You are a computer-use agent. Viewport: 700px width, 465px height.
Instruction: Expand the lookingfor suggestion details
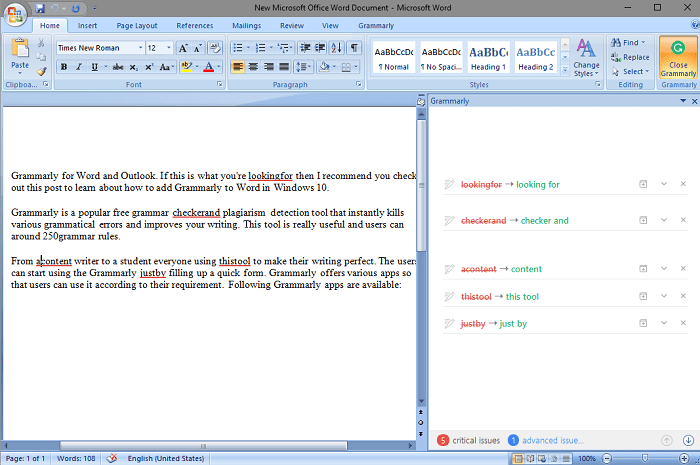click(x=664, y=184)
